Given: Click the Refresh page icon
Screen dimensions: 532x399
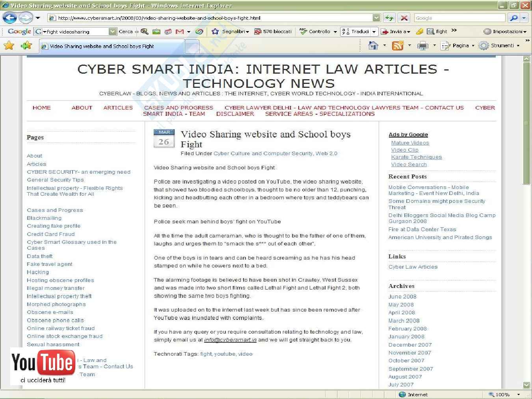Looking at the screenshot, I should [x=389, y=18].
